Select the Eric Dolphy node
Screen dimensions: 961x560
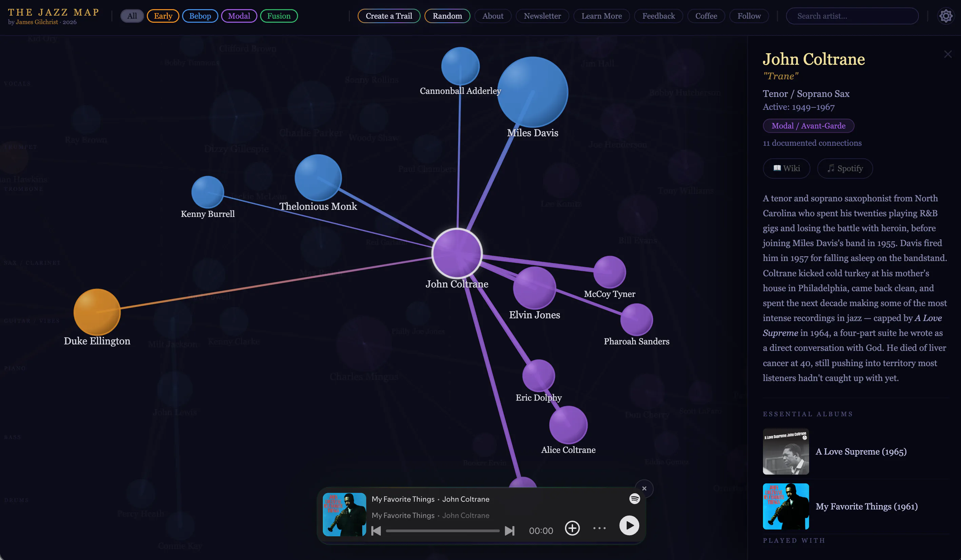point(538,376)
